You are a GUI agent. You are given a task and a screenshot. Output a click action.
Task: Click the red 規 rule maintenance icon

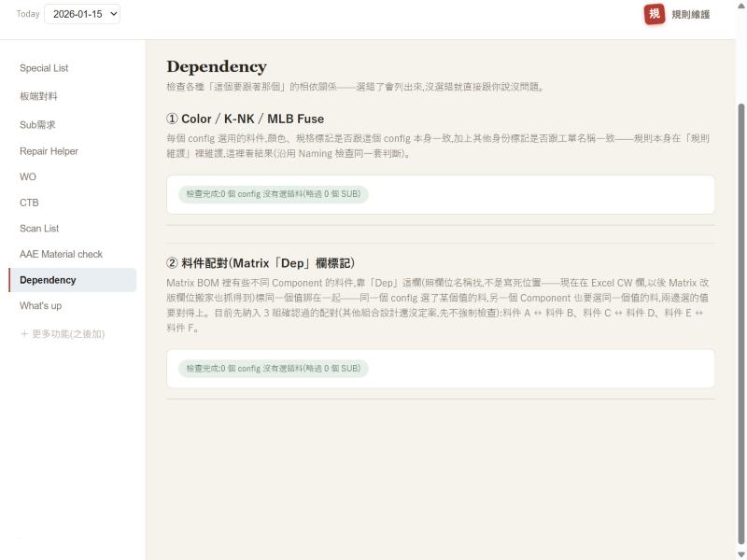tap(655, 14)
